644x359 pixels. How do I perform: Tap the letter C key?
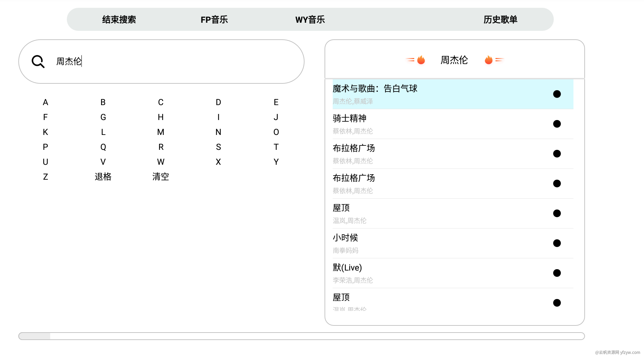pos(161,102)
